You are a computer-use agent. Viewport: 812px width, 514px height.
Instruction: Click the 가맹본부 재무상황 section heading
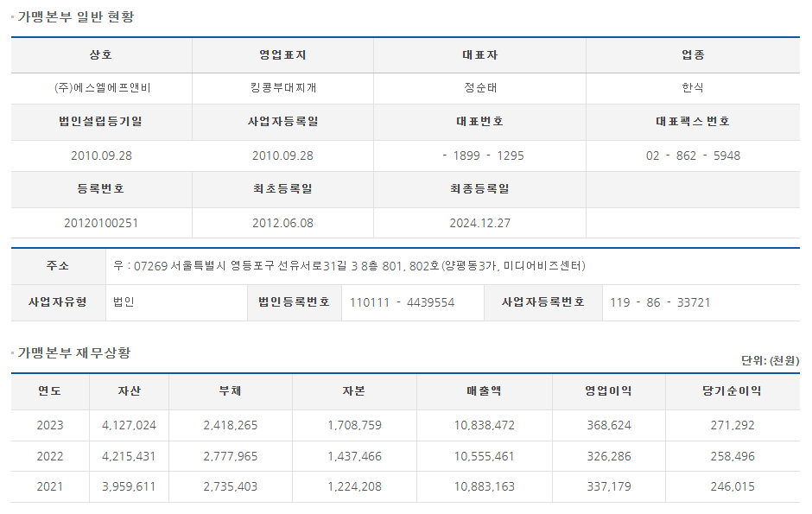click(x=74, y=353)
